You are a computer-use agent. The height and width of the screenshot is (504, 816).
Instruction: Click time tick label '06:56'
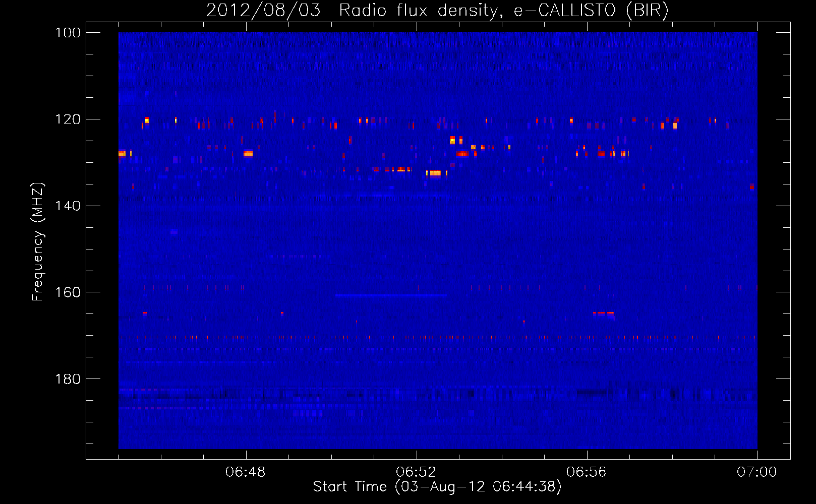[587, 472]
